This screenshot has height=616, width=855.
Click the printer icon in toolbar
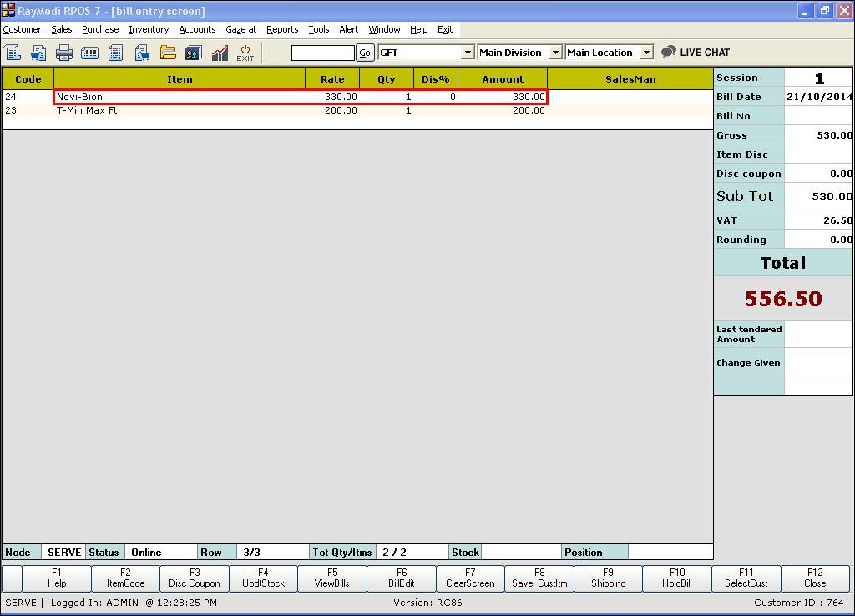pyautogui.click(x=63, y=53)
